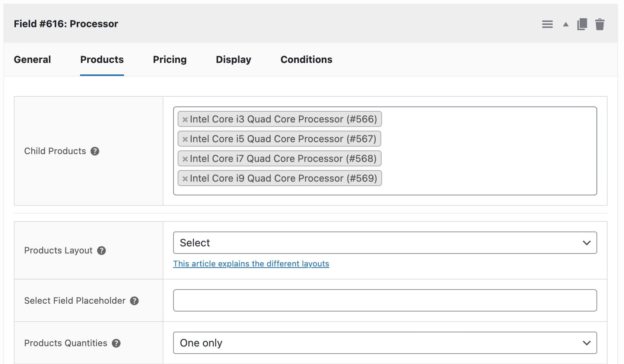Remove Intel Core i3 Quad Core Processor tag

(x=185, y=119)
